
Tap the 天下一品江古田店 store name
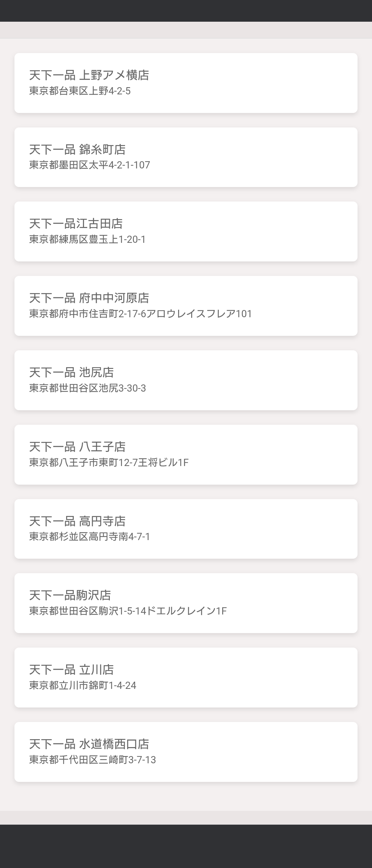click(x=76, y=224)
